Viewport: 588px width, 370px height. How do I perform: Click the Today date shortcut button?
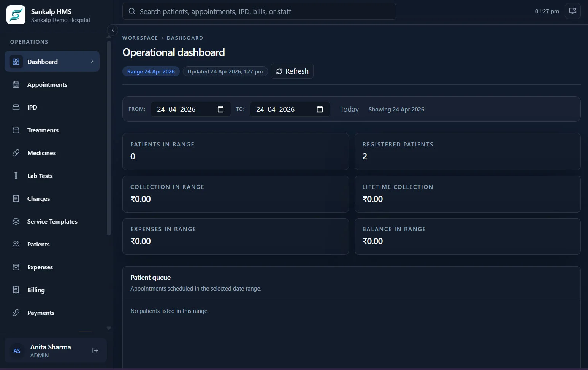pyautogui.click(x=349, y=109)
